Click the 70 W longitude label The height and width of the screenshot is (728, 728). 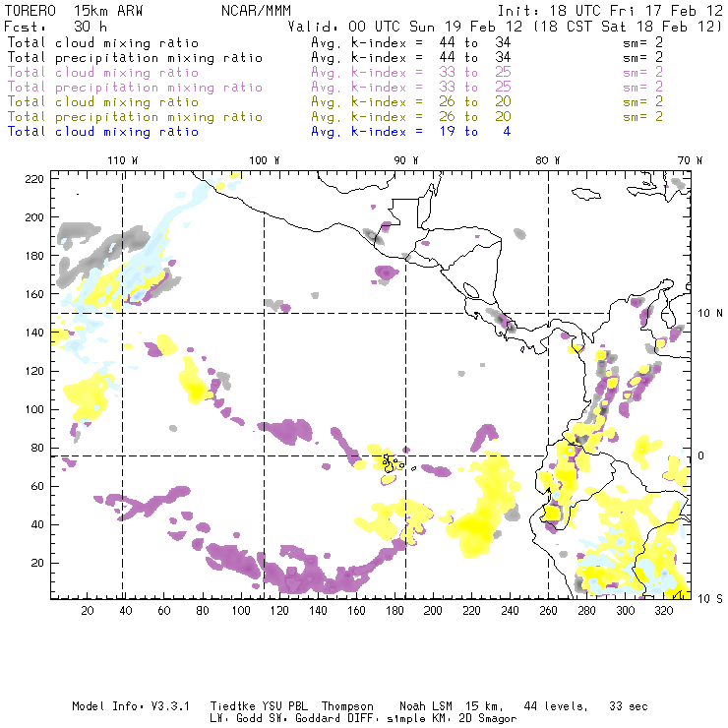[692, 159]
